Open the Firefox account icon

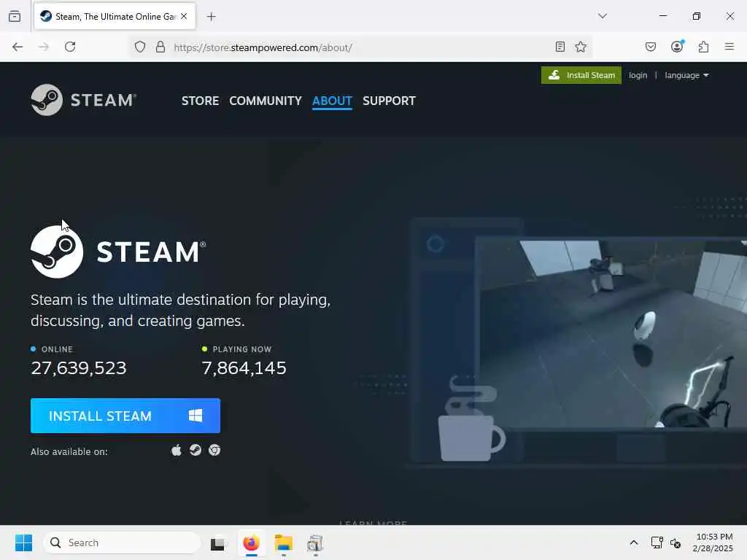677,46
